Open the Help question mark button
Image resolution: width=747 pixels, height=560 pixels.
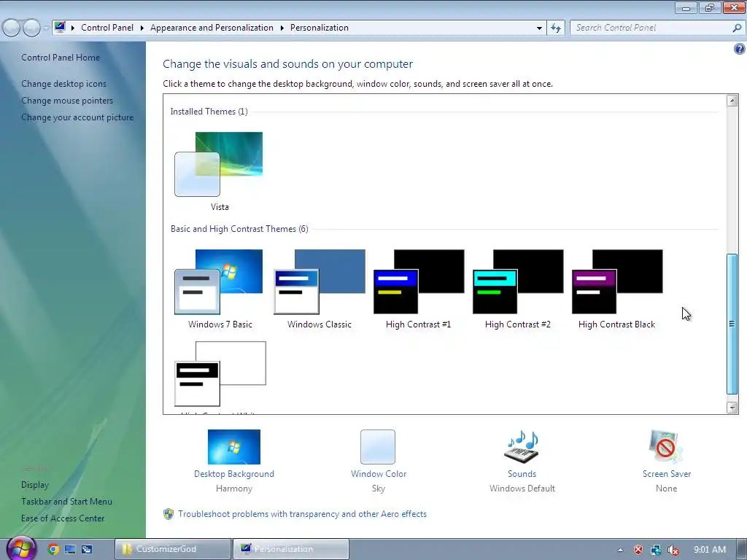pos(740,49)
